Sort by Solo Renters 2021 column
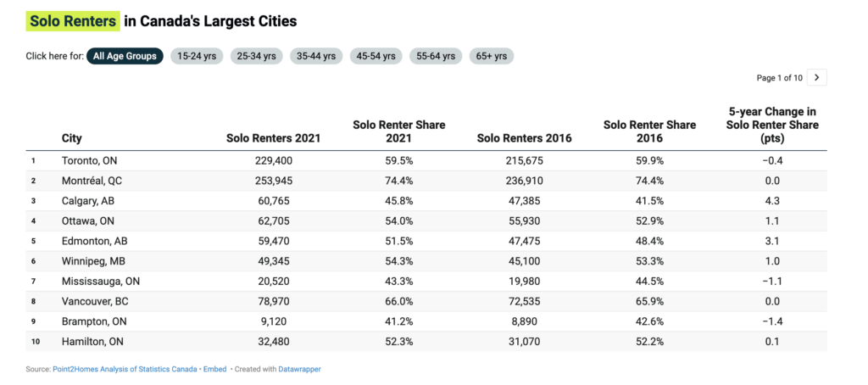This screenshot has width=868, height=385. [x=273, y=138]
